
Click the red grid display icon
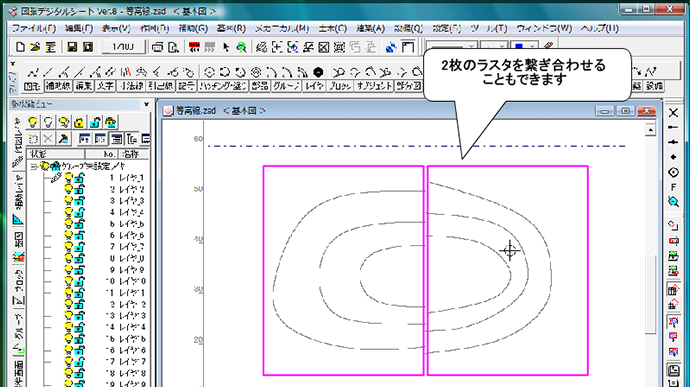pos(194,47)
